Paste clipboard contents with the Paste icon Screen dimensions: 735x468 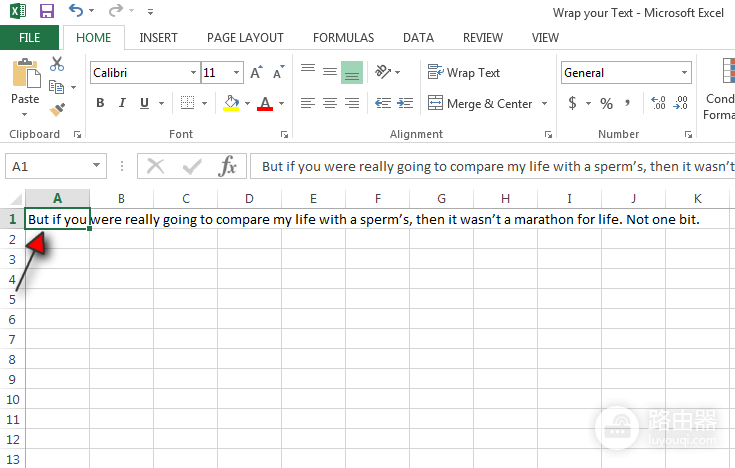[x=26, y=74]
